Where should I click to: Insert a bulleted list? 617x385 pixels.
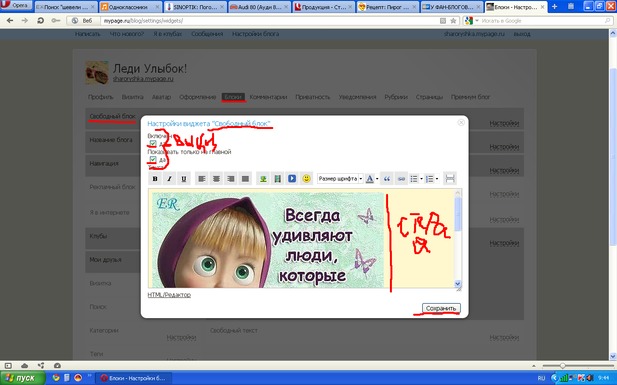(414, 179)
